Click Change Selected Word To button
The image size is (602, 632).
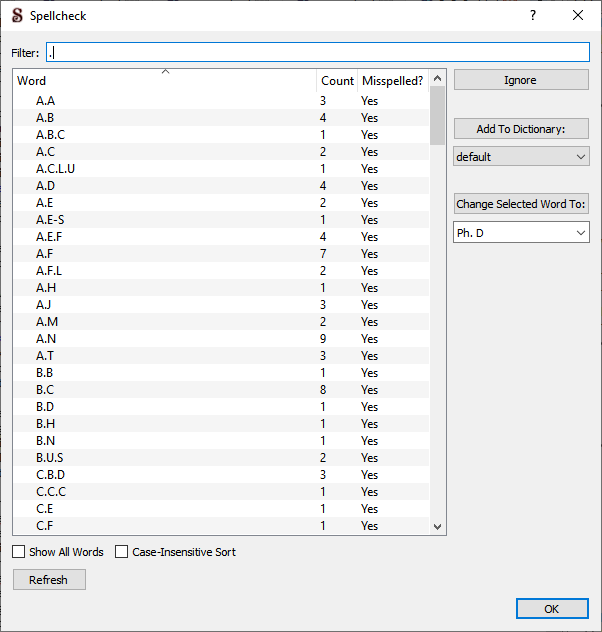pos(521,204)
